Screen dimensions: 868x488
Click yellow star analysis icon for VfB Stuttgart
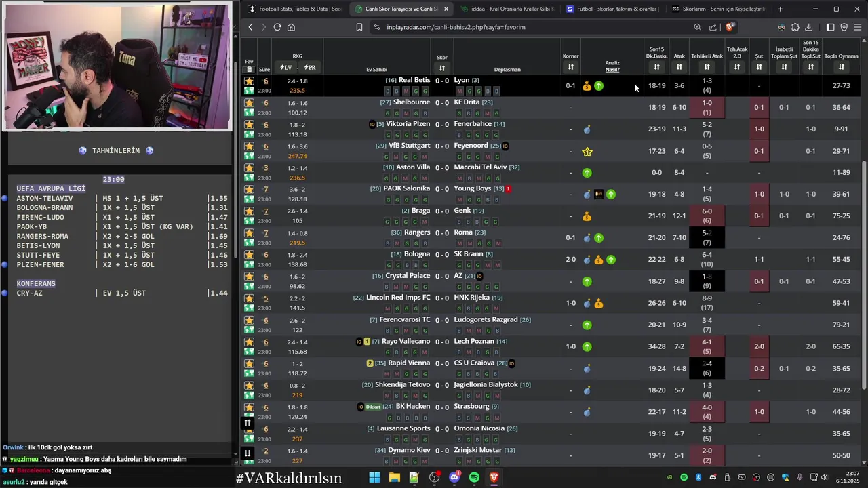pyautogui.click(x=587, y=152)
